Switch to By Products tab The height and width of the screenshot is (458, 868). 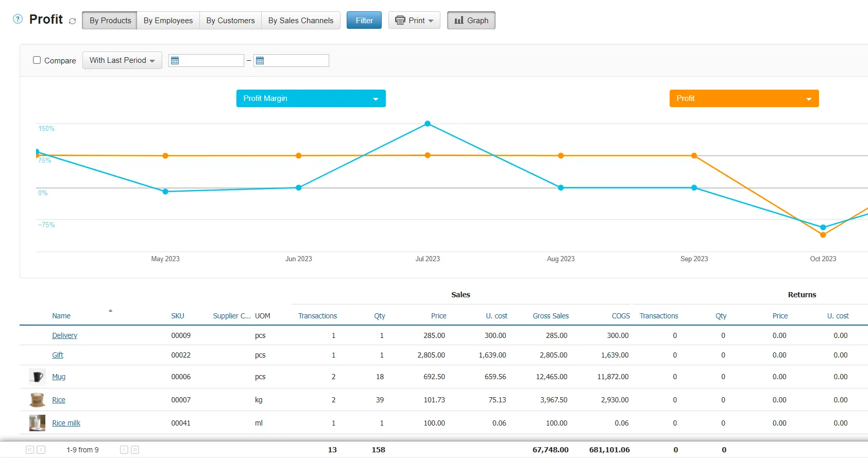[x=110, y=21]
